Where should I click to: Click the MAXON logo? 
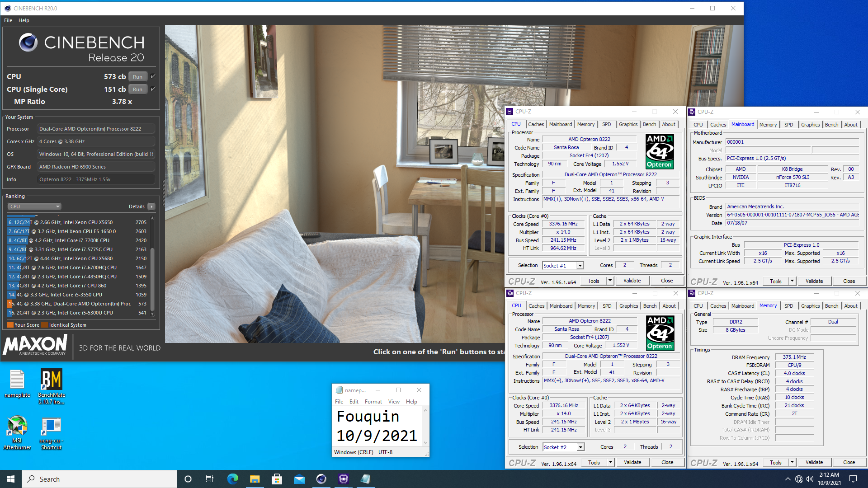click(35, 345)
